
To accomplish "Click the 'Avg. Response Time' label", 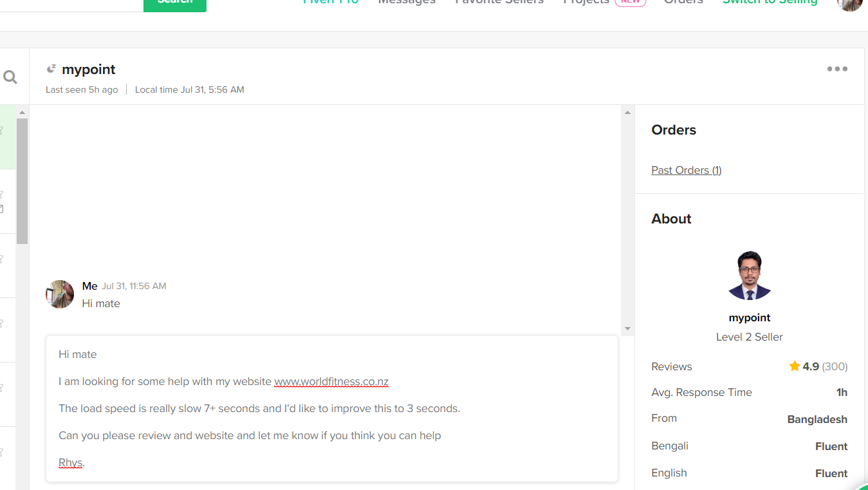I will click(x=701, y=393).
